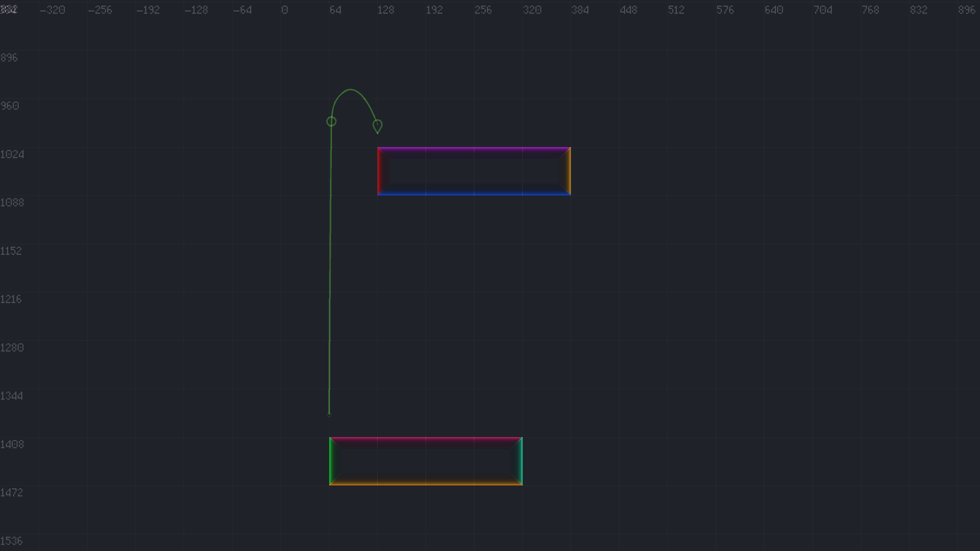This screenshot has height=551, width=980.
Task: Click the green circle path marker
Action: [331, 121]
